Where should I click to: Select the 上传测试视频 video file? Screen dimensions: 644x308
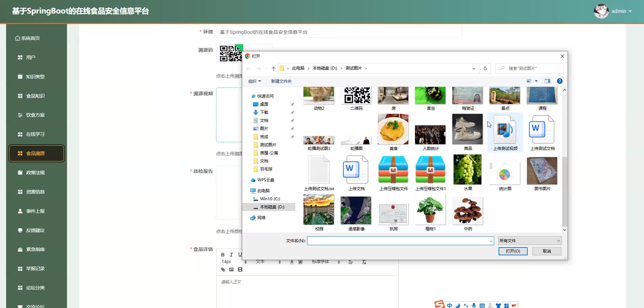[505, 132]
